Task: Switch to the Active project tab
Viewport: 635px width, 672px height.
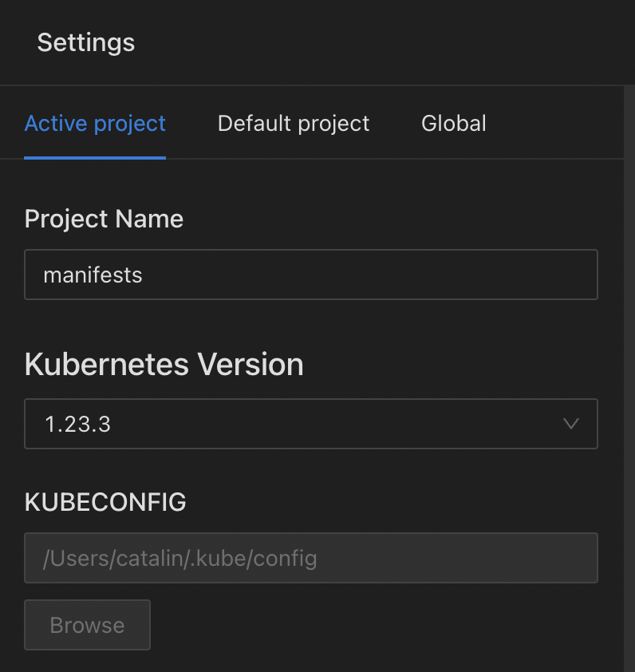Action: point(95,124)
